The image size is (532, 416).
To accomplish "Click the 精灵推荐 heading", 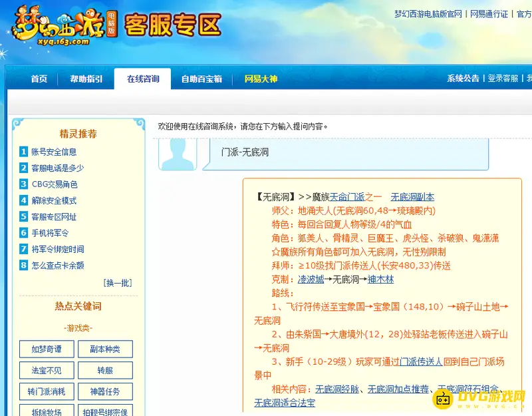I will 78,134.
